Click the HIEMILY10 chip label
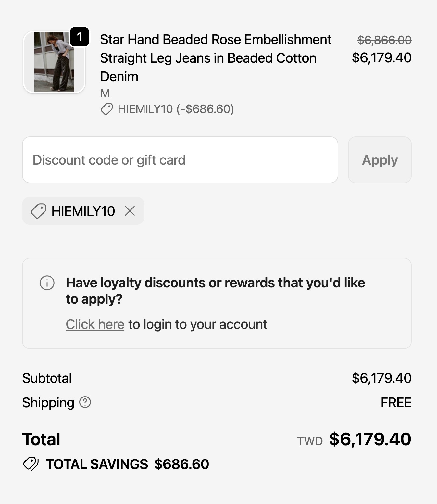 (83, 211)
